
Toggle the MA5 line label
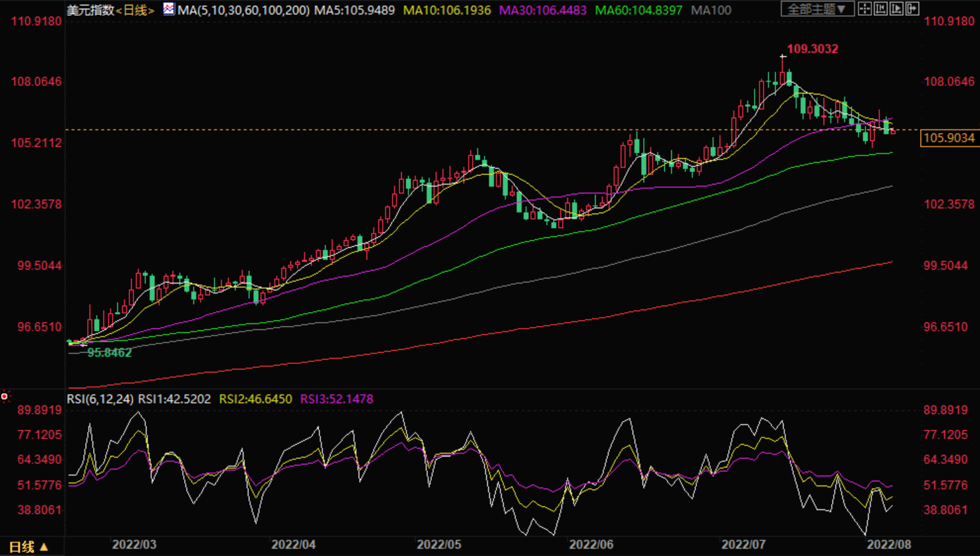(x=355, y=10)
